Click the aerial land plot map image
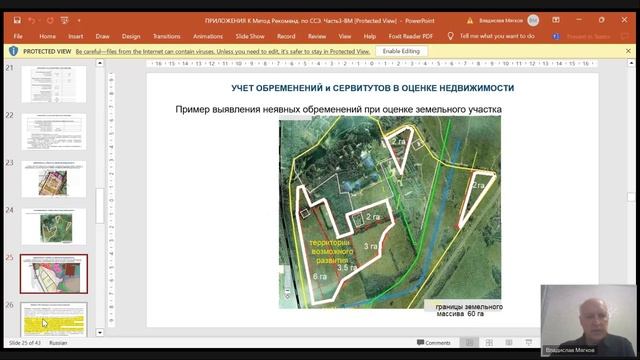This screenshot has width=640, height=360. tap(390, 212)
